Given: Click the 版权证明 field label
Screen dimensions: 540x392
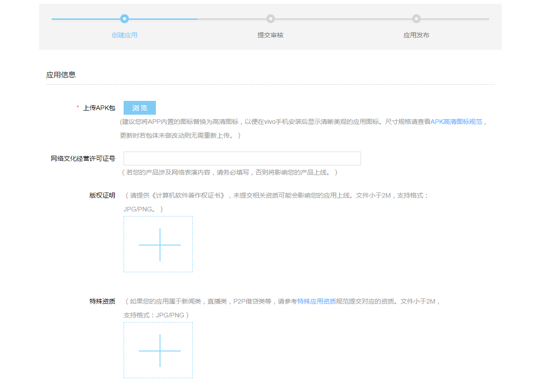Looking at the screenshot, I should (x=102, y=195).
